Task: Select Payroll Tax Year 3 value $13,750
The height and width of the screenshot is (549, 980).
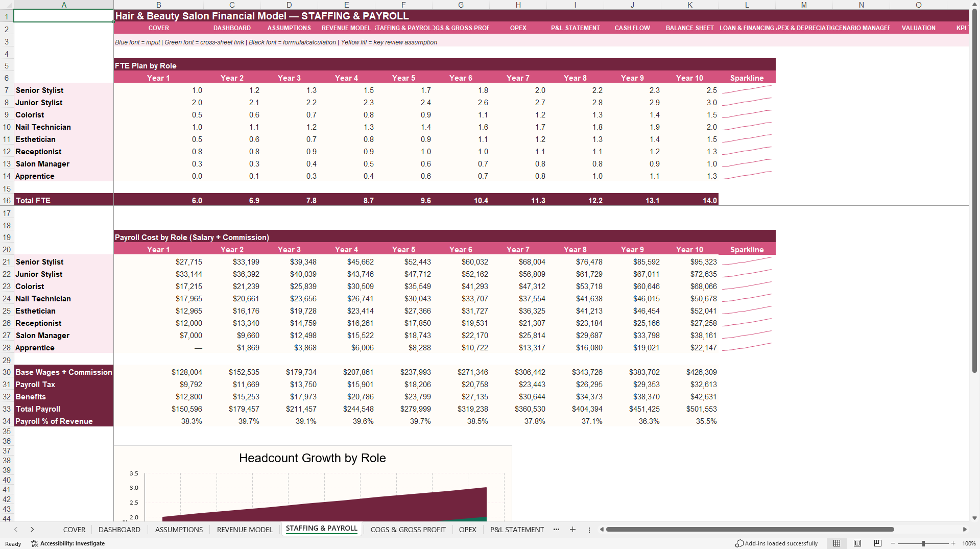Action: pos(289,385)
